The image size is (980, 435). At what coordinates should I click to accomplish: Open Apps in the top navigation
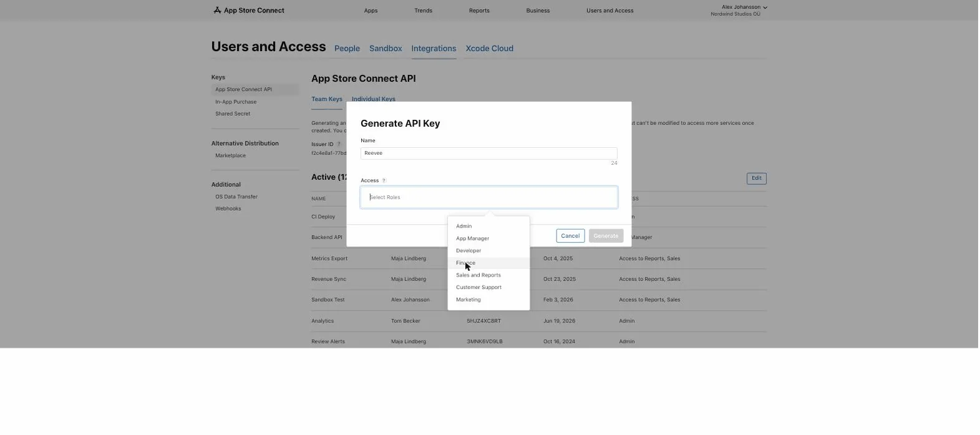(371, 11)
